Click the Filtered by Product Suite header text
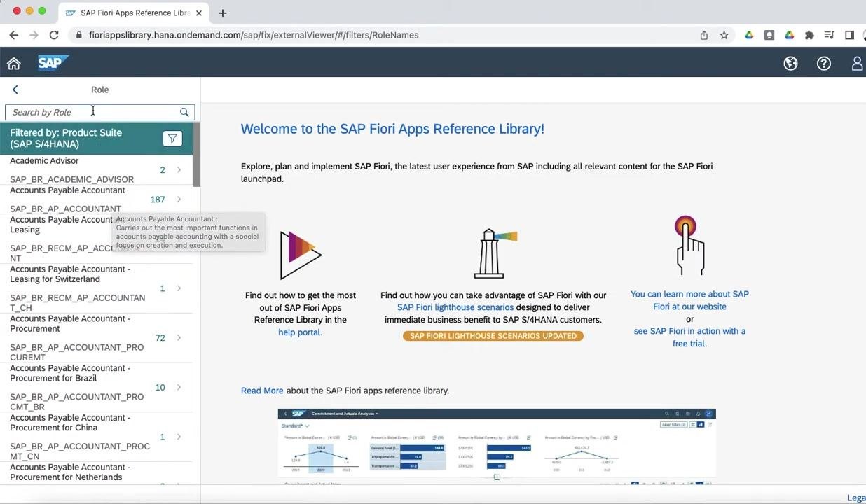 click(66, 139)
